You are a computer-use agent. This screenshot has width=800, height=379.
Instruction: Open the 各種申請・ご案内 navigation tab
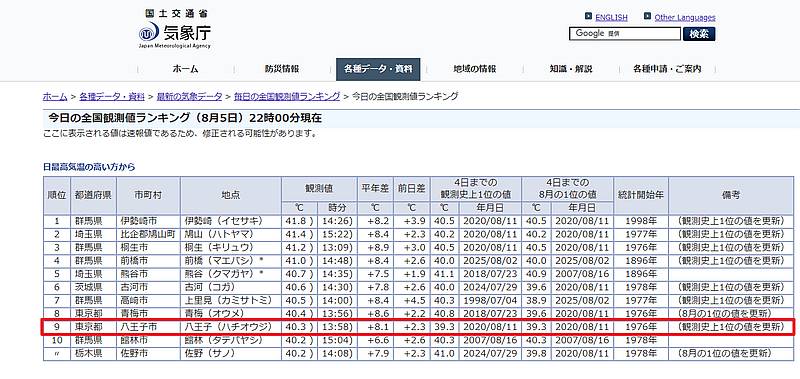click(667, 69)
